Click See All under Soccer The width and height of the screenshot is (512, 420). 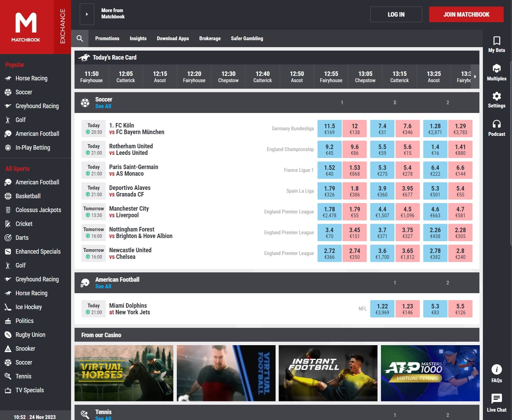click(x=103, y=106)
